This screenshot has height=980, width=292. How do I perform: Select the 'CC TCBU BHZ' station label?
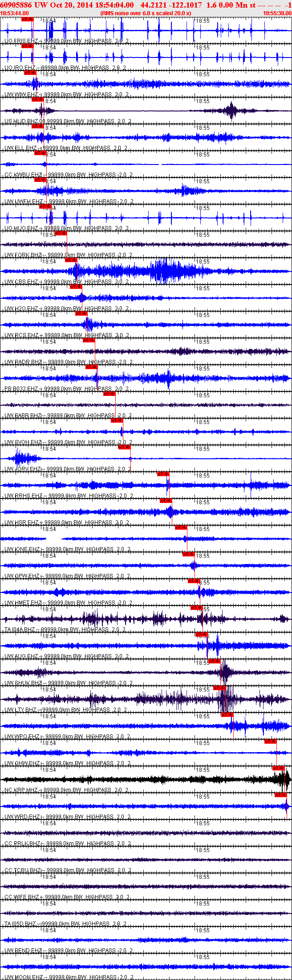22,870
